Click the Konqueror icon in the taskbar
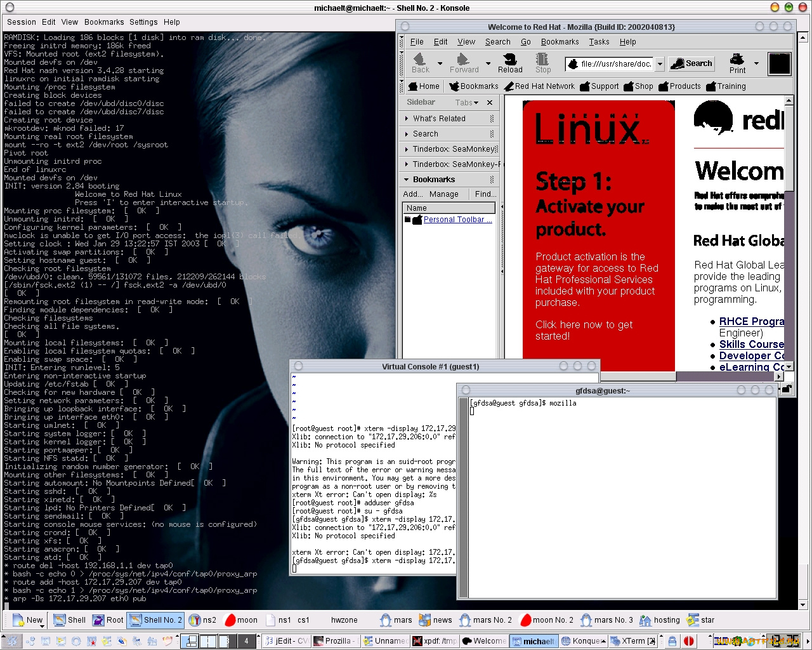812x650 pixels. [x=583, y=640]
